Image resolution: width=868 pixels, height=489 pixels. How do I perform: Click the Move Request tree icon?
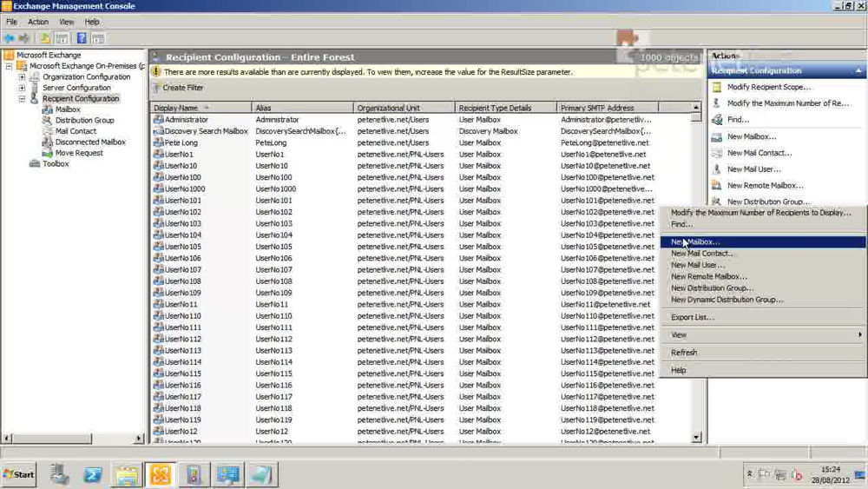pyautogui.click(x=48, y=153)
